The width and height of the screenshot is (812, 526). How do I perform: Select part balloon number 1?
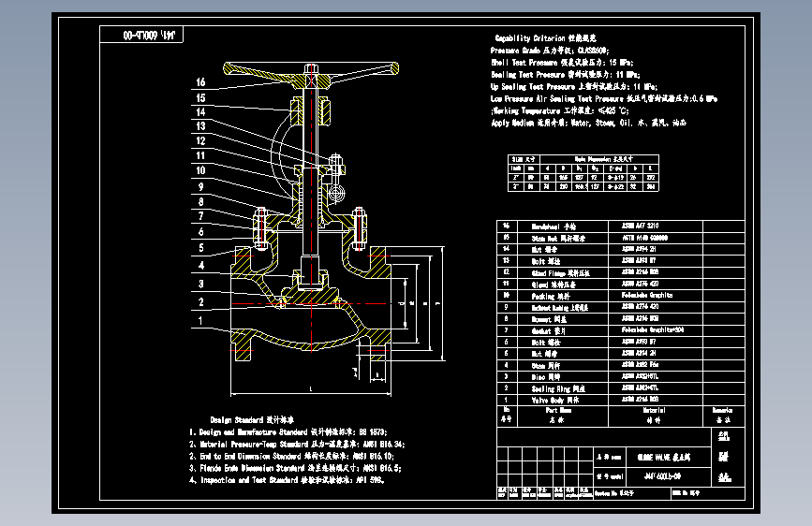(x=200, y=320)
